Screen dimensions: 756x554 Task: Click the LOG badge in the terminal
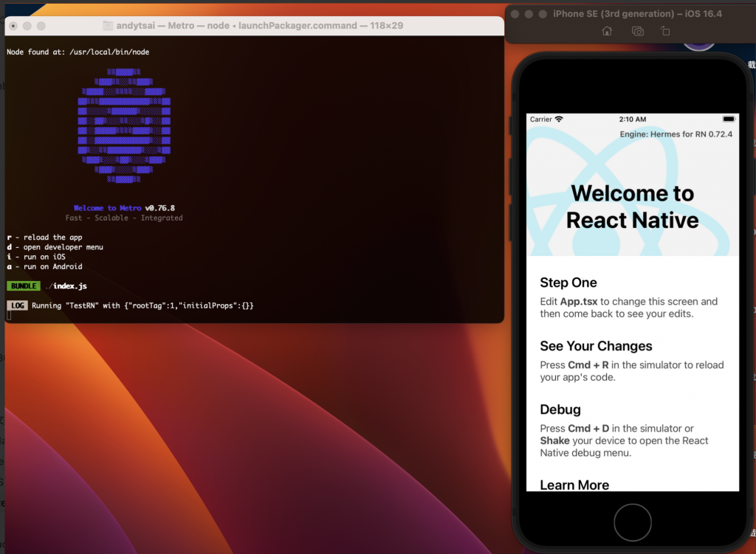pyautogui.click(x=18, y=305)
